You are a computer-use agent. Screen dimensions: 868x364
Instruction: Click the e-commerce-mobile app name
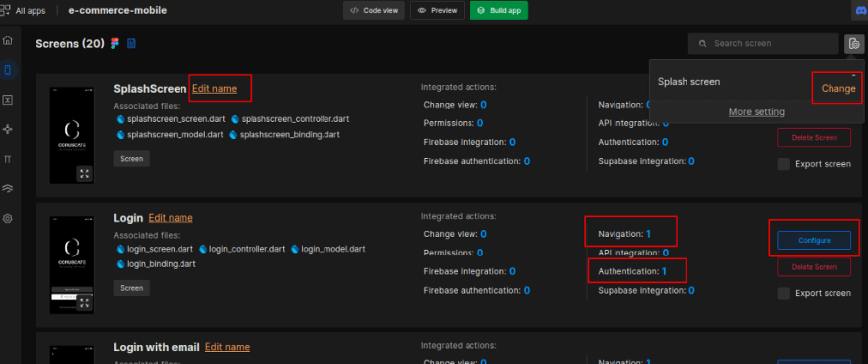pos(117,11)
